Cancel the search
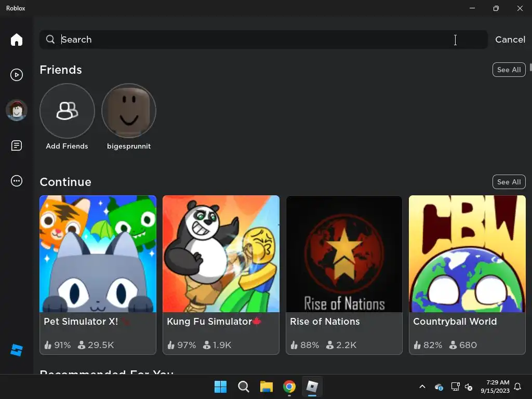 click(510, 39)
